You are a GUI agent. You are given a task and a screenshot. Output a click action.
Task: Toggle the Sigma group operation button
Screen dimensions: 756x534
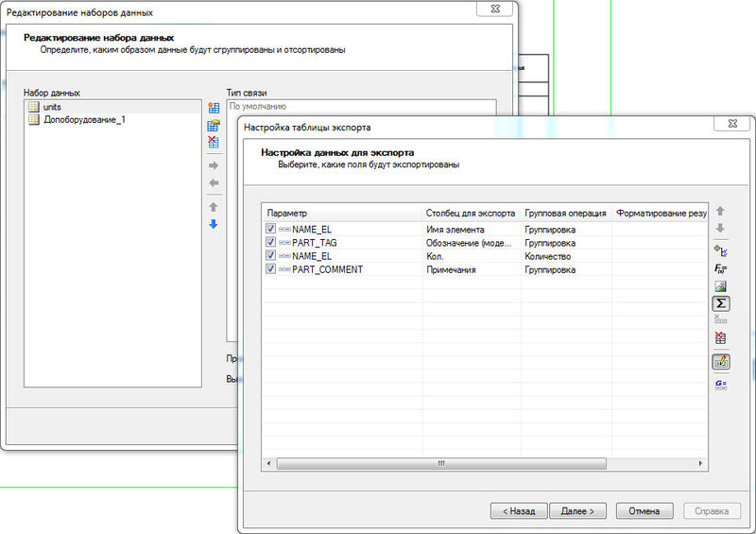coord(721,303)
